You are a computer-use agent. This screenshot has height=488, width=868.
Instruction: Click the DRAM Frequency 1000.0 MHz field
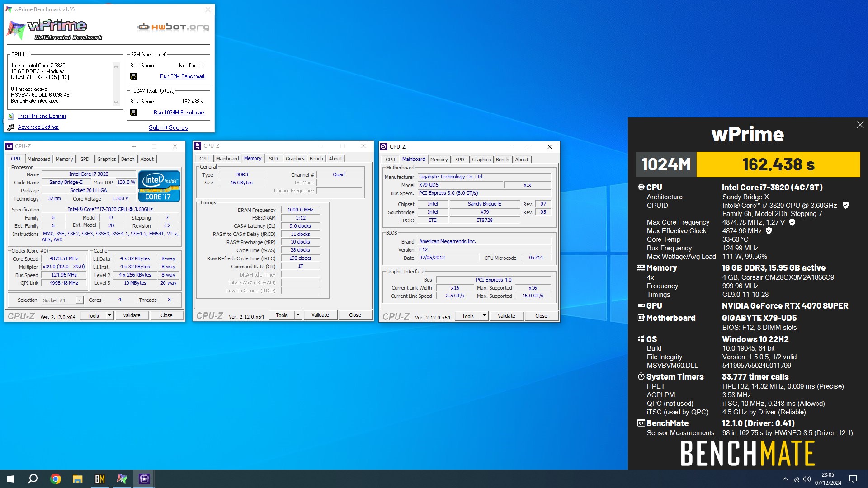click(x=300, y=210)
